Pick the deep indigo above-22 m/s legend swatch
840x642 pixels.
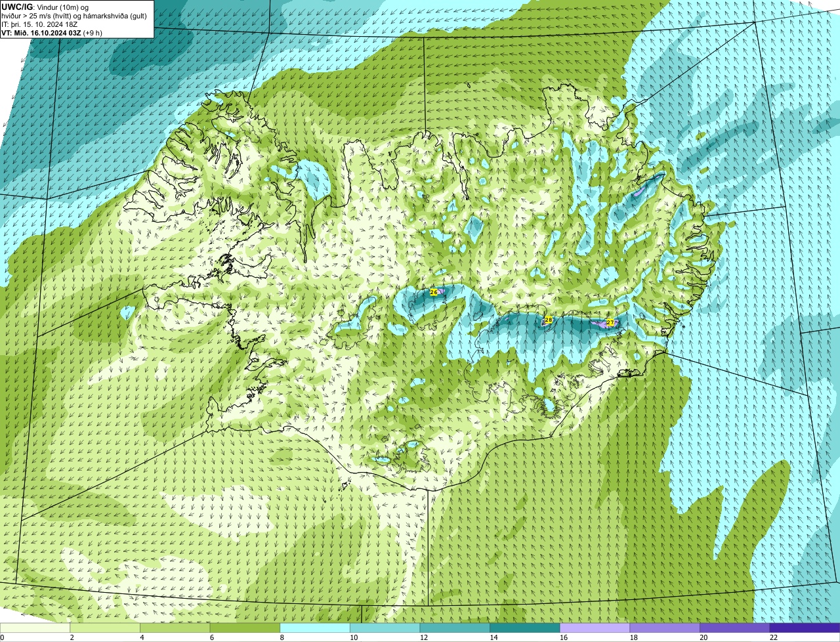(x=805, y=628)
